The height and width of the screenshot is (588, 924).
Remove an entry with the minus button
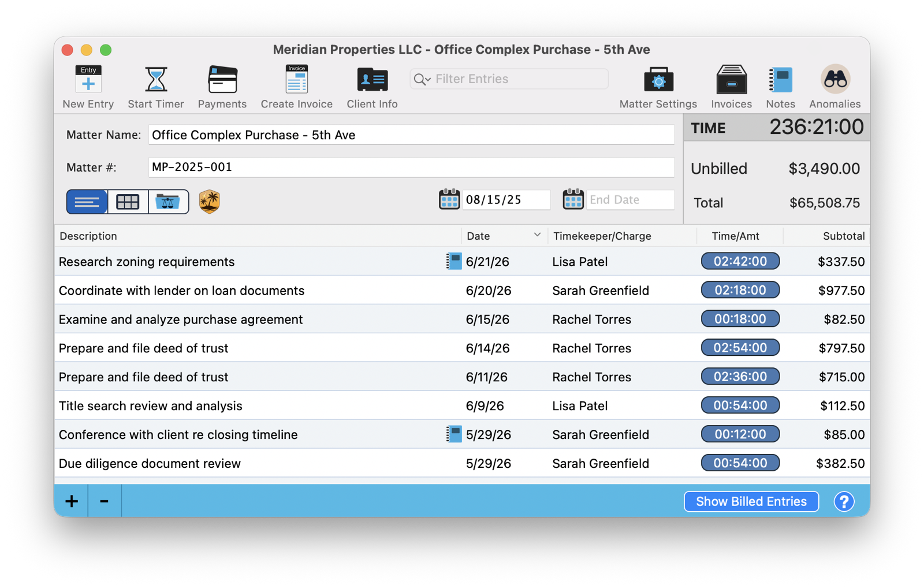coord(105,501)
